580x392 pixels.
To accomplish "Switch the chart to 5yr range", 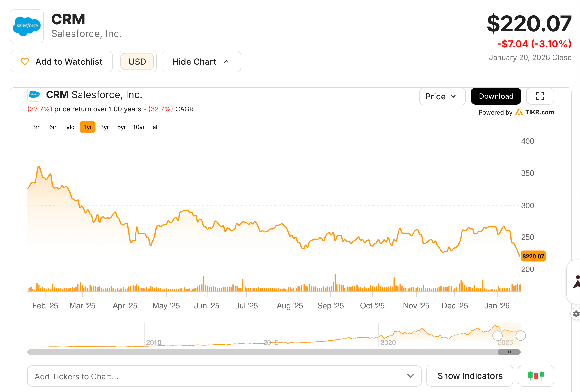I will pos(122,127).
